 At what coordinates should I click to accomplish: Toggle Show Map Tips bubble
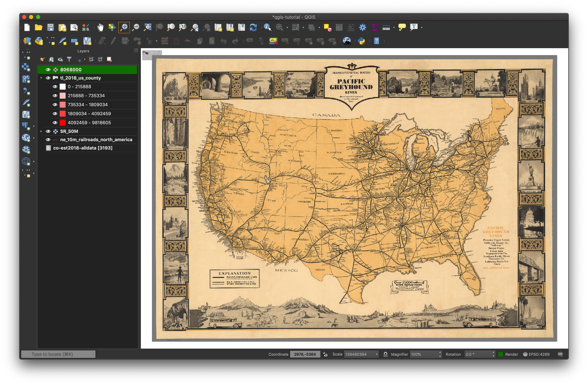[x=402, y=27]
